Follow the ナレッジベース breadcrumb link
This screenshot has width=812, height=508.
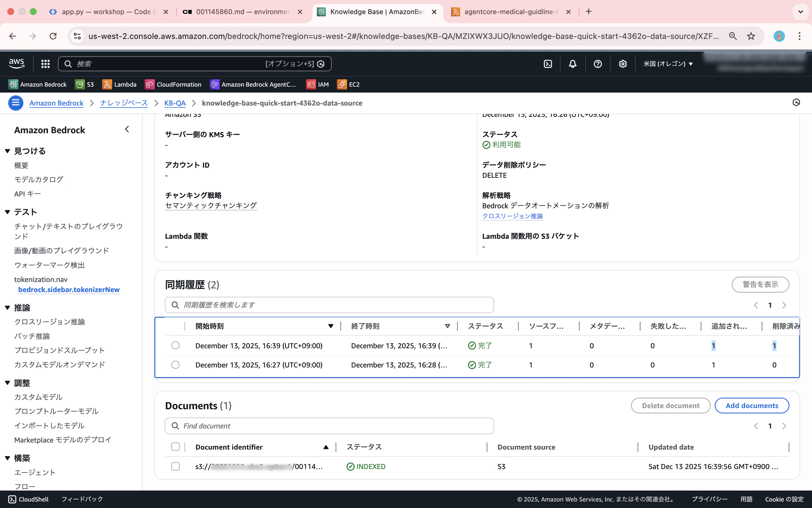coord(124,103)
